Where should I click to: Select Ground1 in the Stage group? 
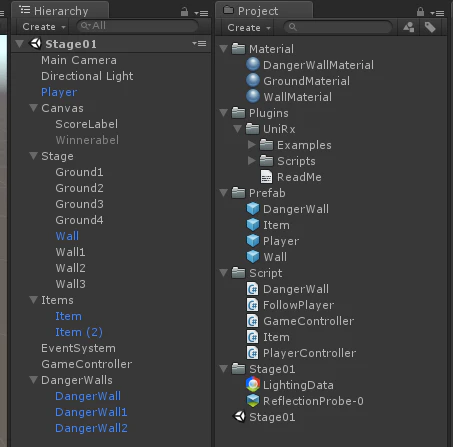click(79, 172)
